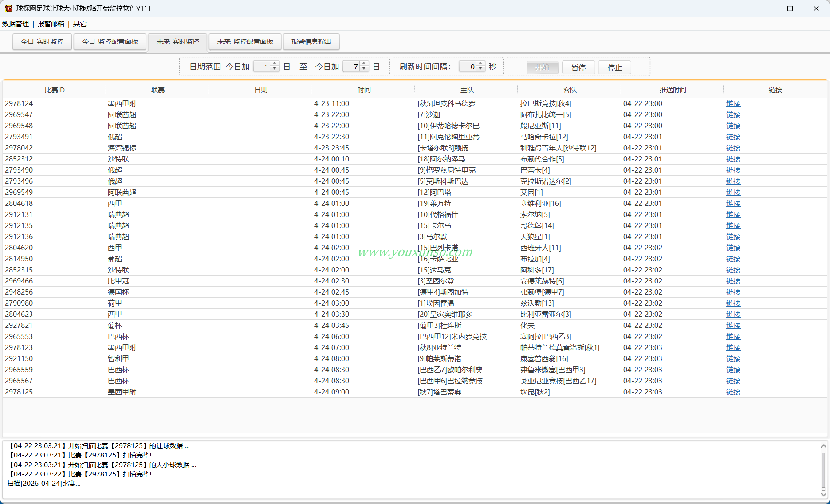Image resolution: width=830 pixels, height=504 pixels.
Task: Increase the end day spinner value
Action: point(364,64)
